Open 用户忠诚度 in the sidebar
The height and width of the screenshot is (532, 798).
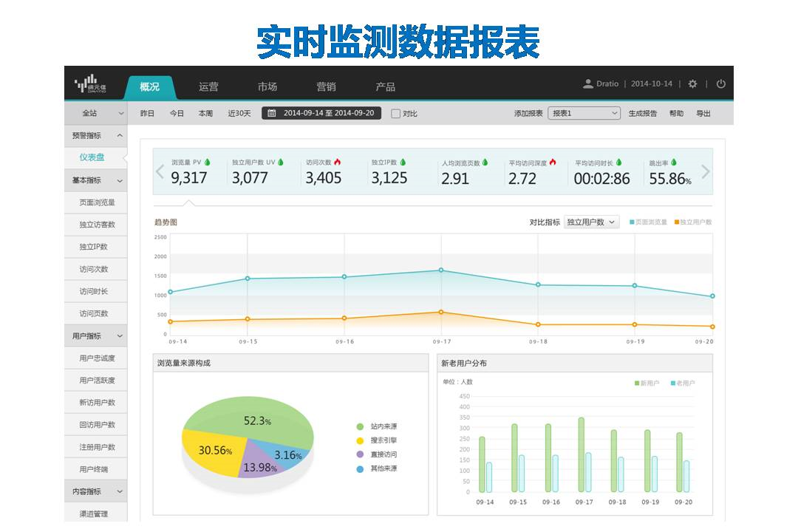point(95,358)
